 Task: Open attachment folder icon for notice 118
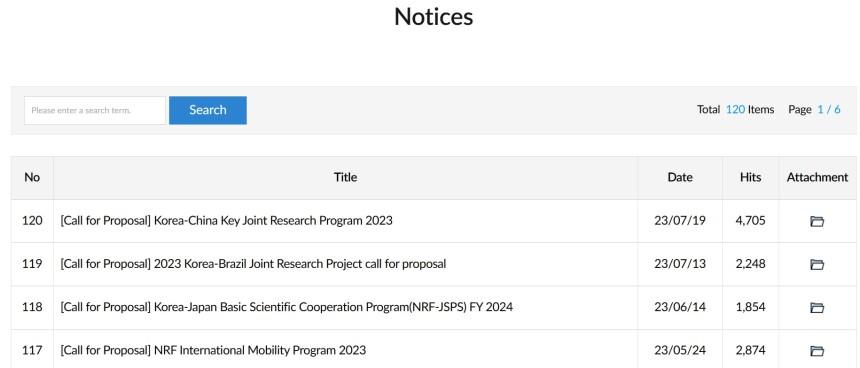(x=817, y=307)
